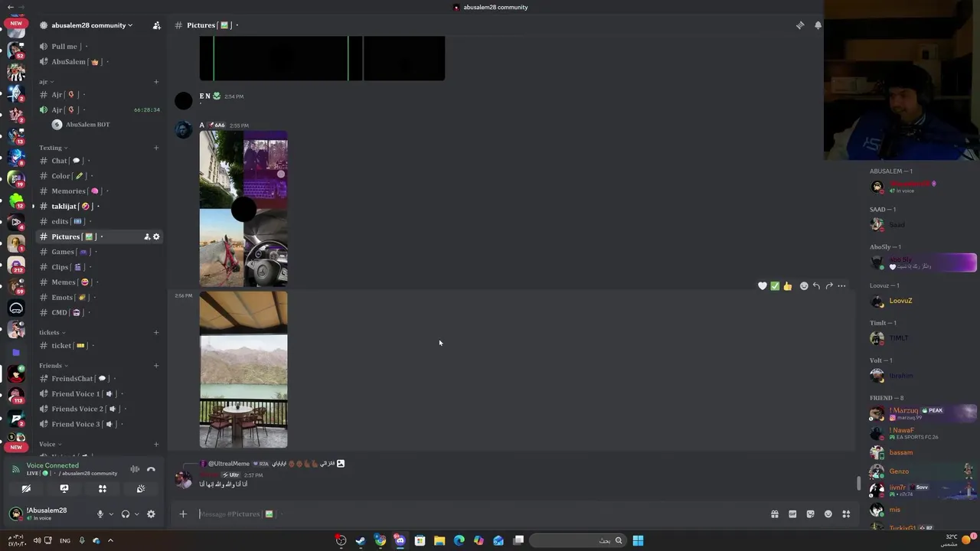
Task: Open activities launcher in voice panel
Action: point(103,488)
